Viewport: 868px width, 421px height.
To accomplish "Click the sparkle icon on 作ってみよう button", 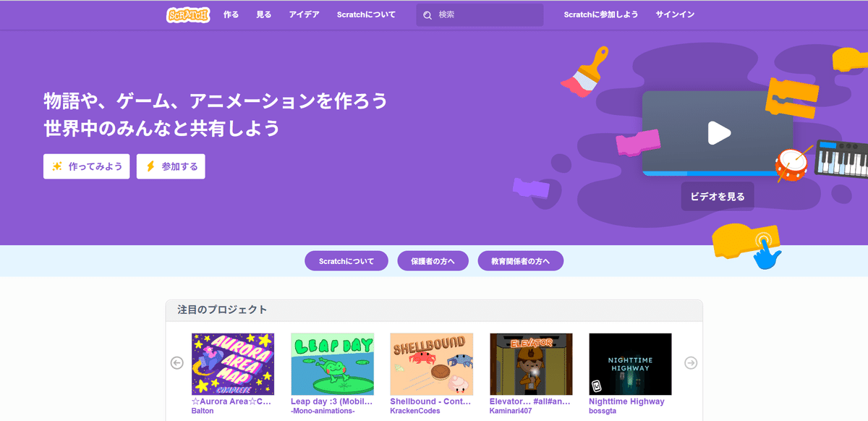I will pyautogui.click(x=57, y=166).
